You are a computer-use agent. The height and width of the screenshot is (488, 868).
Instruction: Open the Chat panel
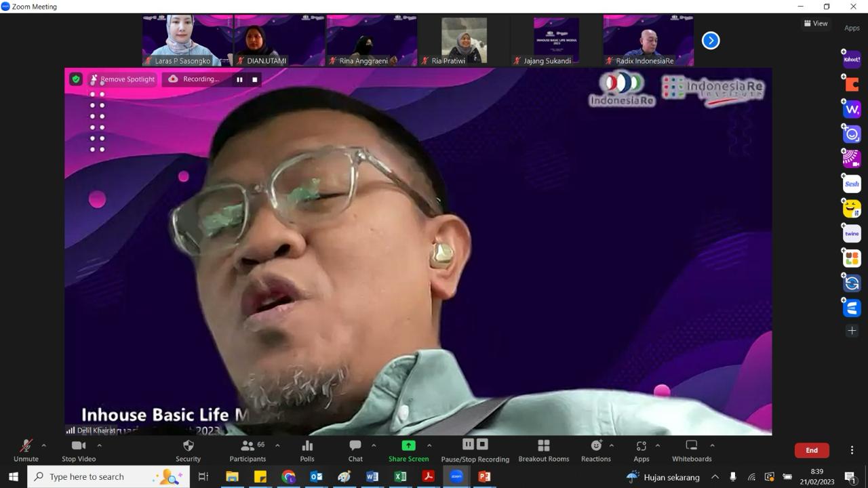pos(355,451)
